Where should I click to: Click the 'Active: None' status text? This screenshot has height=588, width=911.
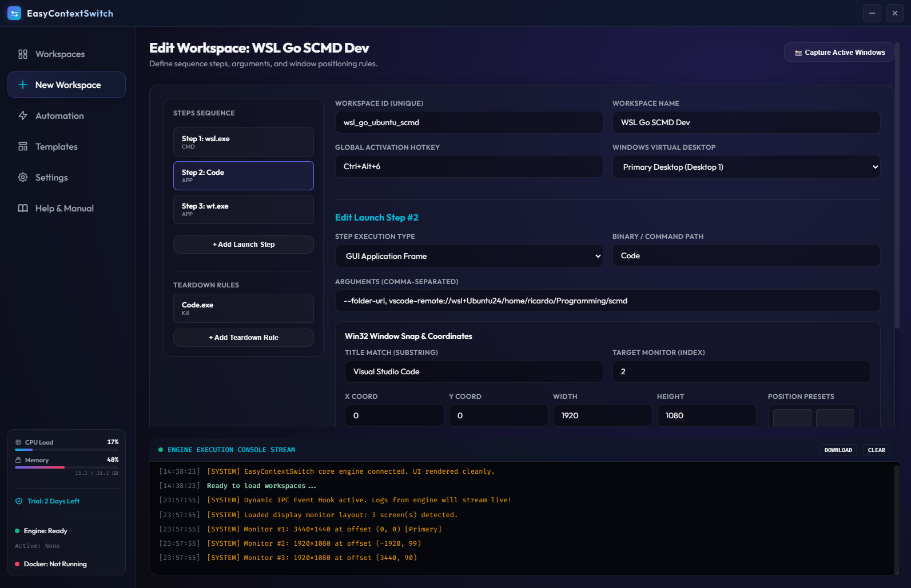coord(37,546)
